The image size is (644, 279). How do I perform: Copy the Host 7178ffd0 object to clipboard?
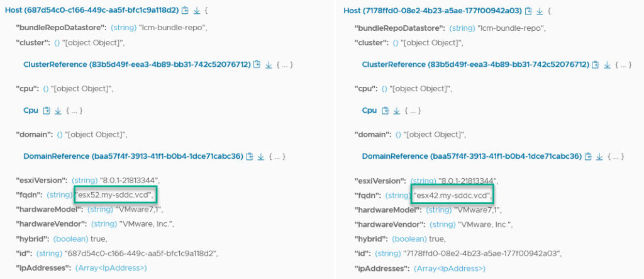[x=528, y=11]
